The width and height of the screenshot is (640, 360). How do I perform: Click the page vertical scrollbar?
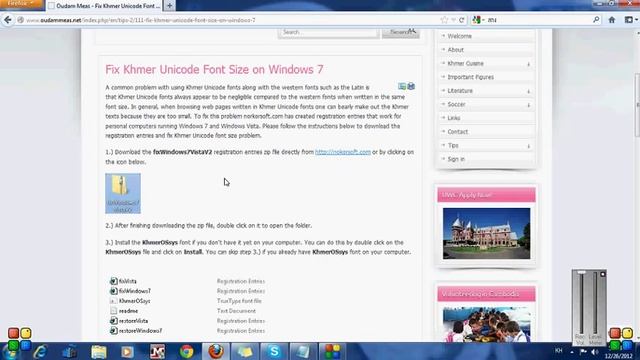tap(637, 105)
